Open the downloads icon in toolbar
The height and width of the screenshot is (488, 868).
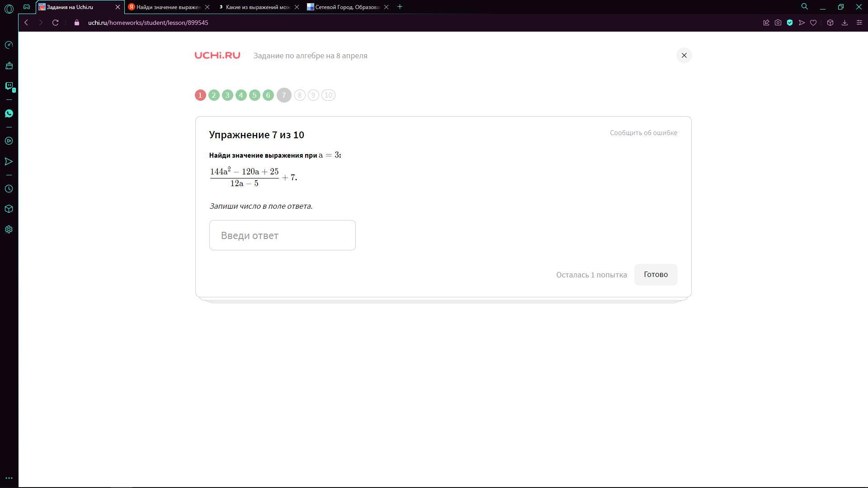(844, 23)
